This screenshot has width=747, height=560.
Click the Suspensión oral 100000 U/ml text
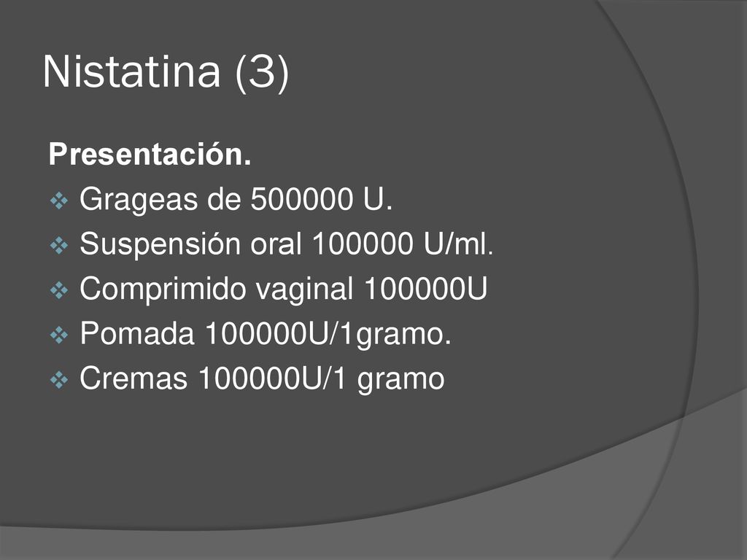(x=286, y=244)
